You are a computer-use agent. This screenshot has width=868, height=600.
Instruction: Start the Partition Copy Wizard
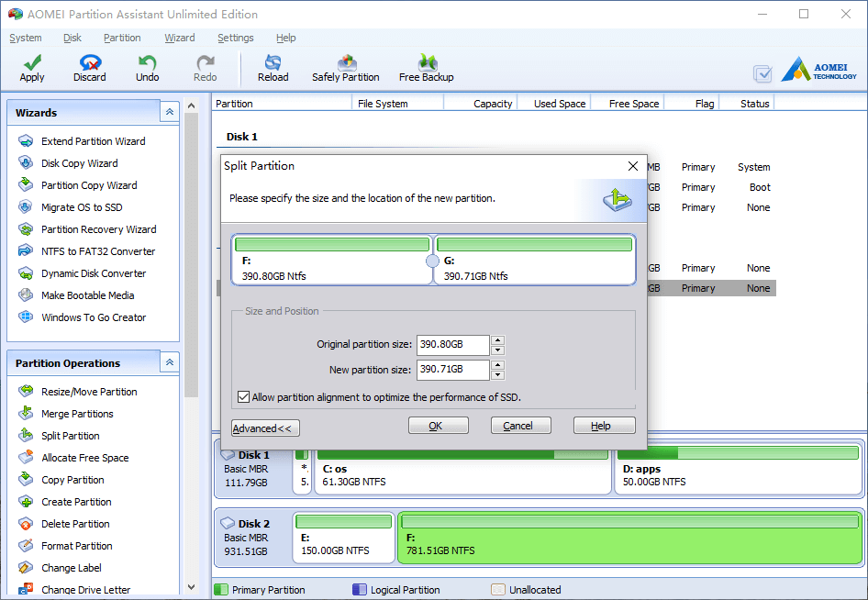89,185
